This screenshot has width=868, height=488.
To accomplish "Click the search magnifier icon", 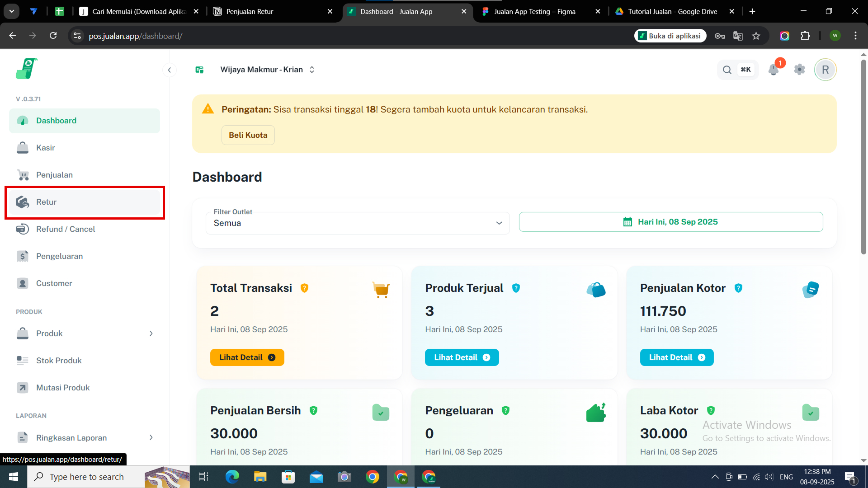I will coord(727,70).
